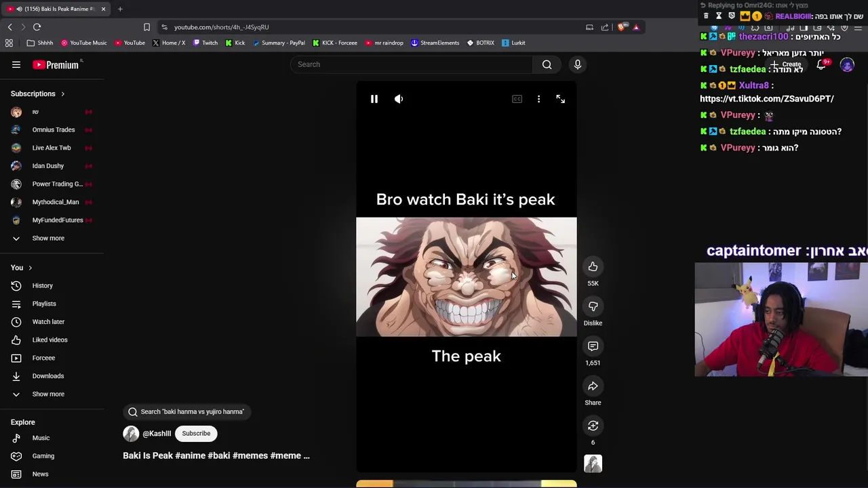
Task: Start voice search with microphone icon
Action: 577,64
